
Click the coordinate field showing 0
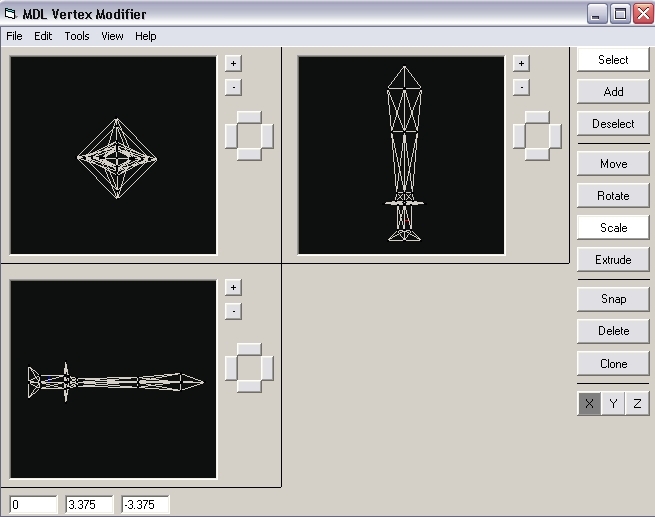coord(33,504)
